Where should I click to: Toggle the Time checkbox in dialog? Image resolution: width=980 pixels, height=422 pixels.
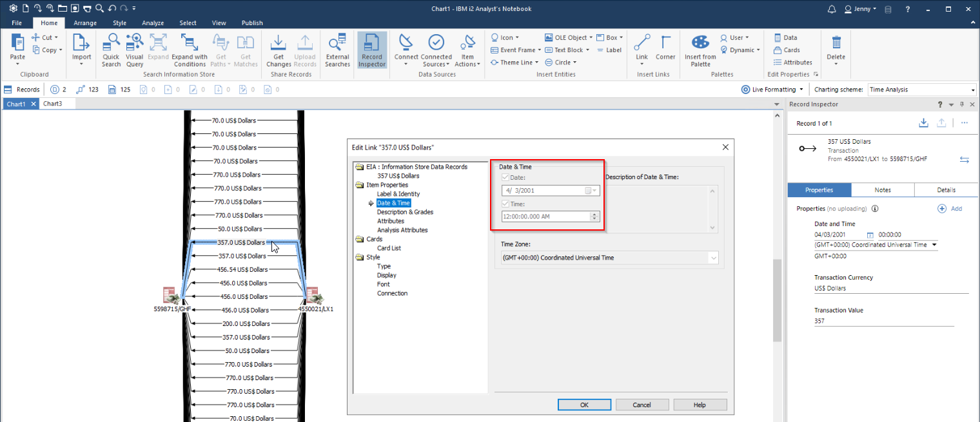(x=505, y=204)
